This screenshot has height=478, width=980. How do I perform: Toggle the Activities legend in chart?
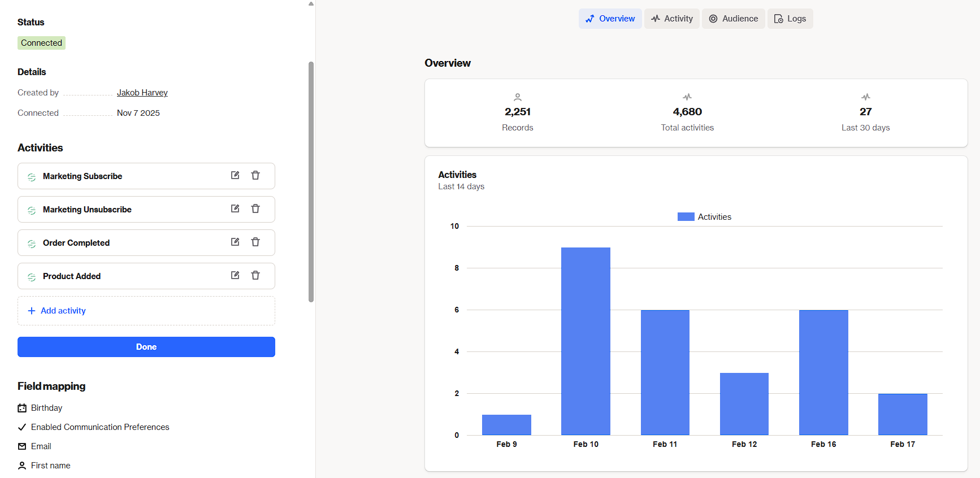tap(704, 217)
